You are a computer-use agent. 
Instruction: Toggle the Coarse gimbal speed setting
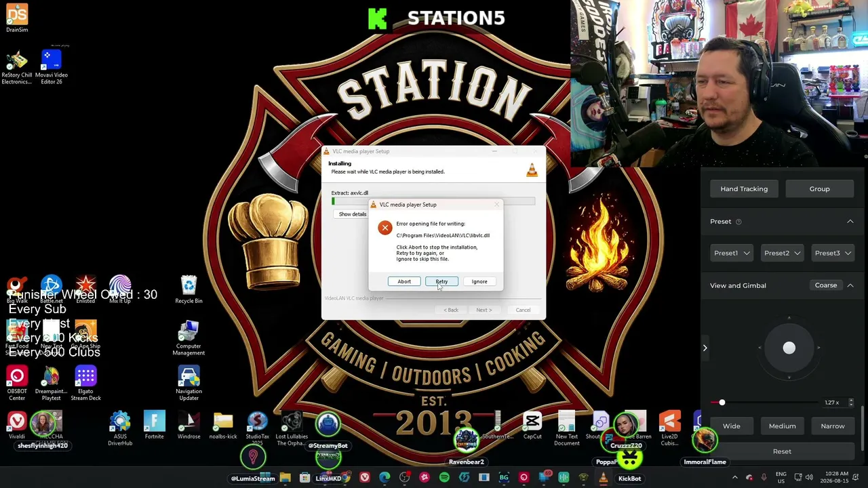826,285
